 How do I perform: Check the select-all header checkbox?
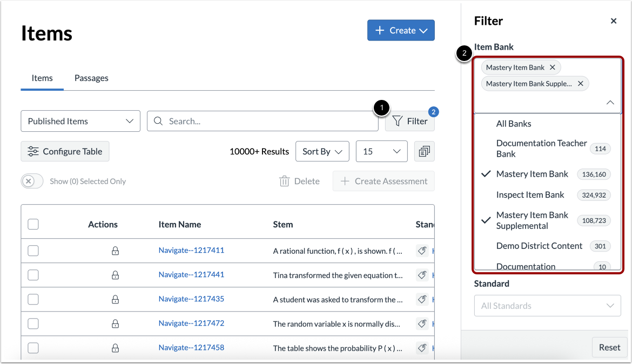(x=33, y=224)
